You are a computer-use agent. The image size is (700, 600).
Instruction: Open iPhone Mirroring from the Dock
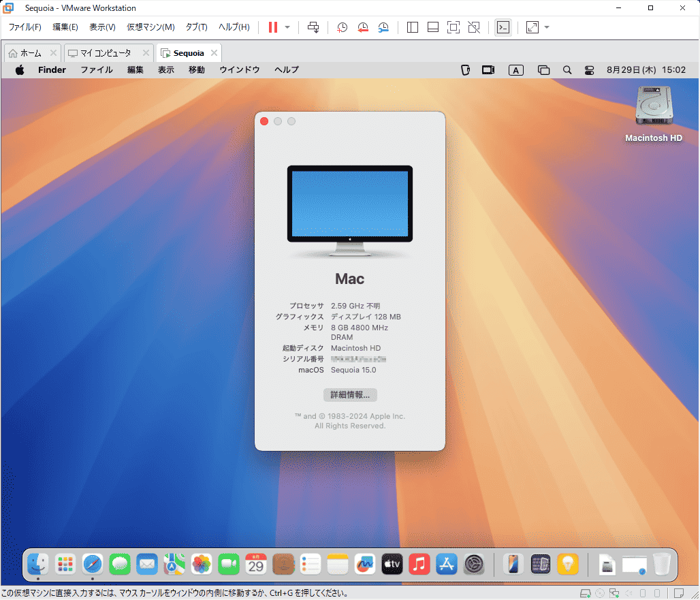point(513,565)
